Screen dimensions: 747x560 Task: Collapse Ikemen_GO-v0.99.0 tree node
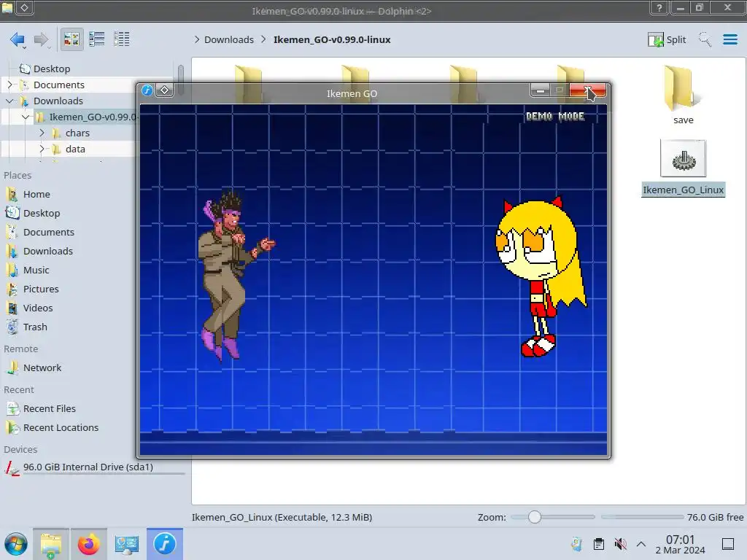[x=26, y=117]
